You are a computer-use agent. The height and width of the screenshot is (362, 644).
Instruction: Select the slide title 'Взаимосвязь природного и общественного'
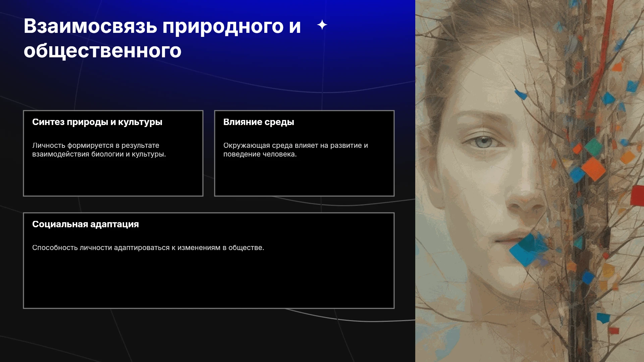(x=162, y=38)
